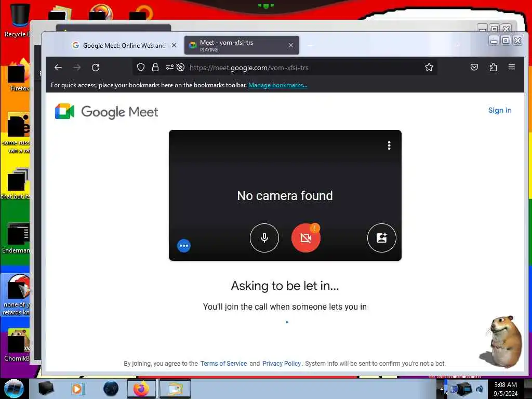
Task: Show hidden system tray icons arrow
Action: 442,389
